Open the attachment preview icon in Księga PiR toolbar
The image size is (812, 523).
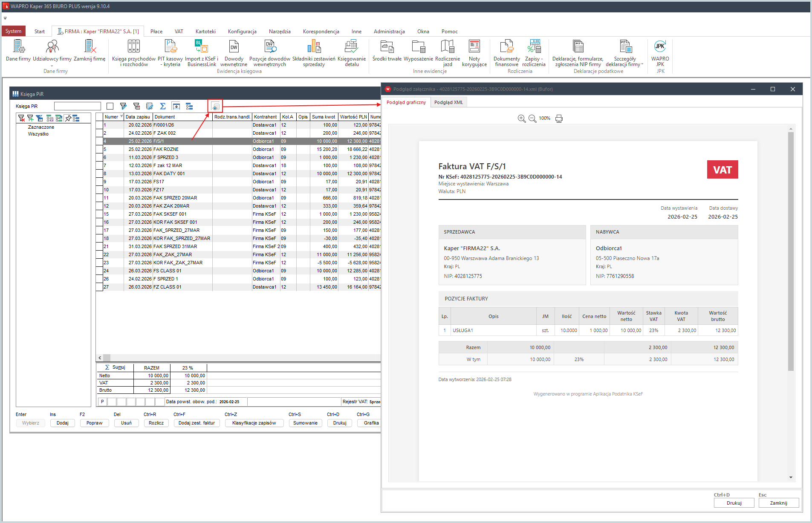click(216, 106)
